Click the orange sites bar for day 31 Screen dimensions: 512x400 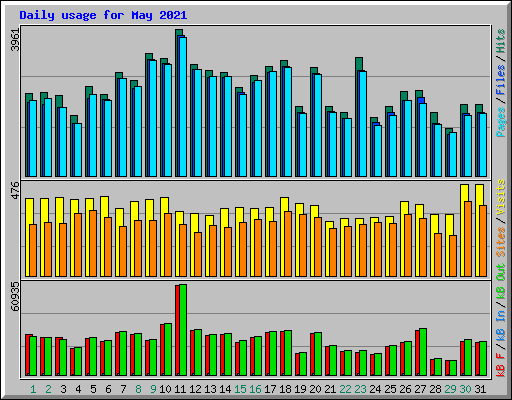click(x=483, y=241)
